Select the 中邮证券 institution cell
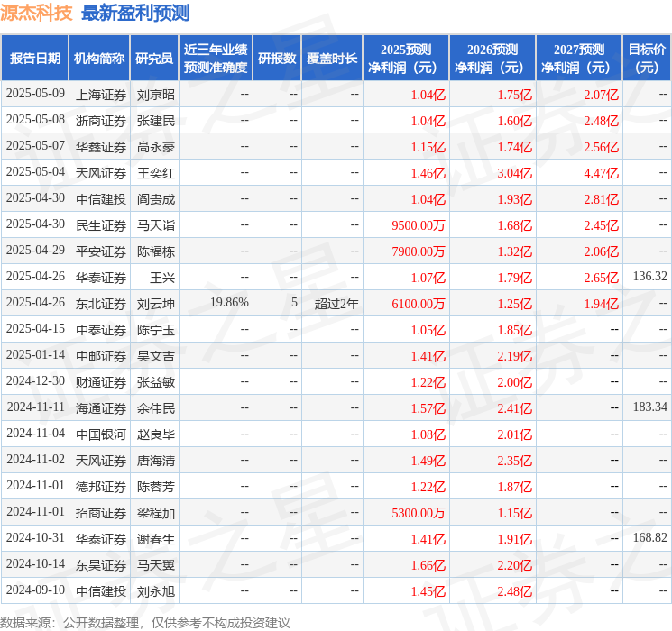The height and width of the screenshot is (631, 672). (x=101, y=356)
